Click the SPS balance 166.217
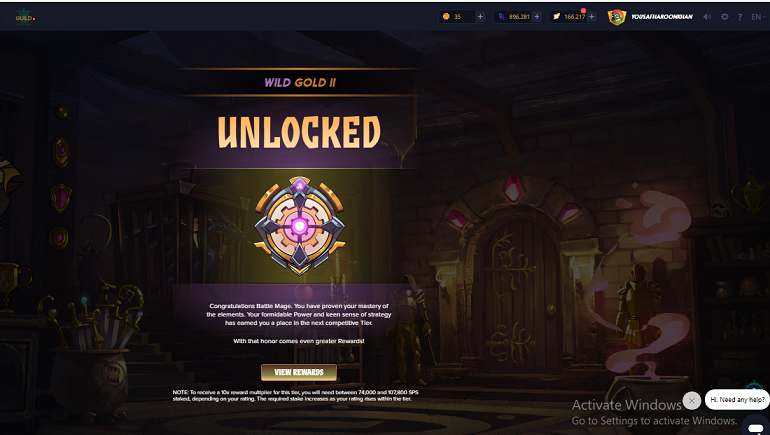This screenshot has height=435, width=770. pos(575,17)
